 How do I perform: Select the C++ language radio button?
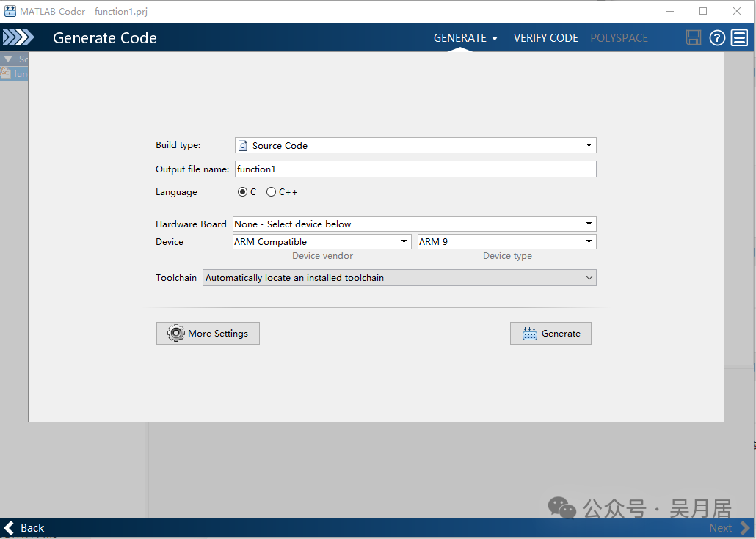coord(271,191)
